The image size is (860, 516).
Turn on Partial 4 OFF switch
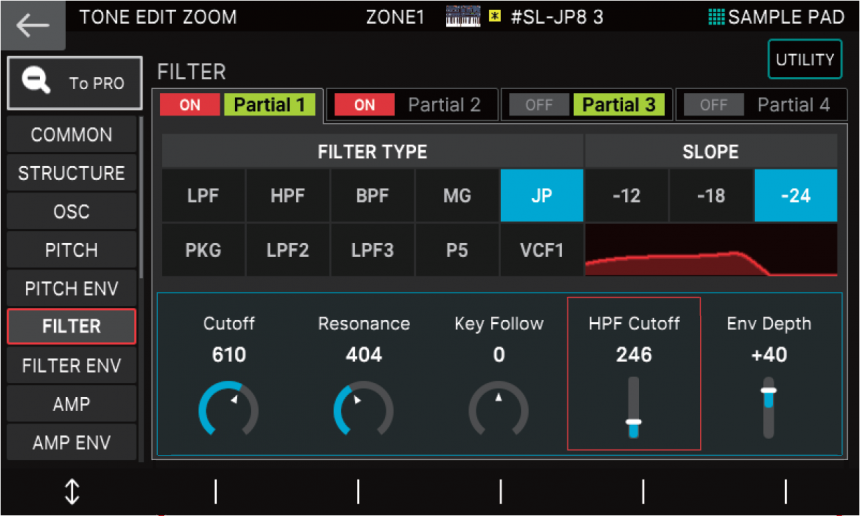[x=713, y=105]
